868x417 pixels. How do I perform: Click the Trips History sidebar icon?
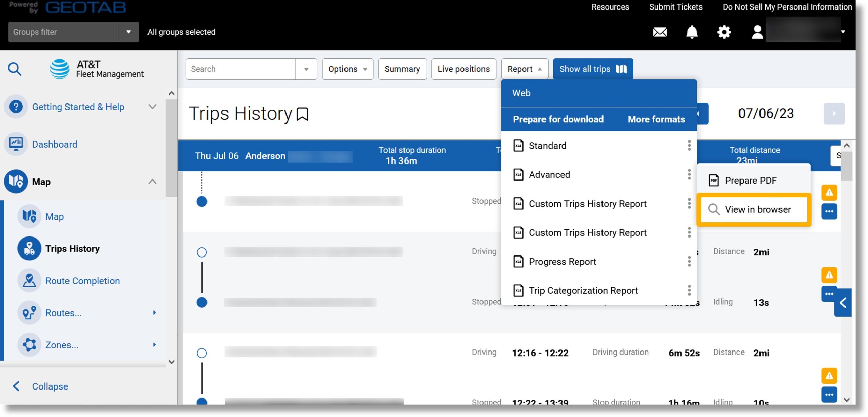coord(29,248)
